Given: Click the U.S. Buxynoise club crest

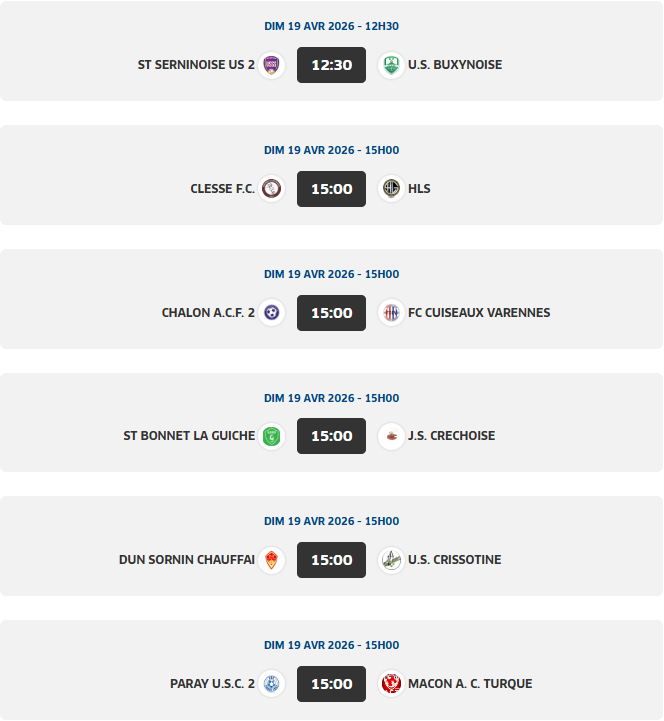Looking at the screenshot, I should (x=391, y=65).
